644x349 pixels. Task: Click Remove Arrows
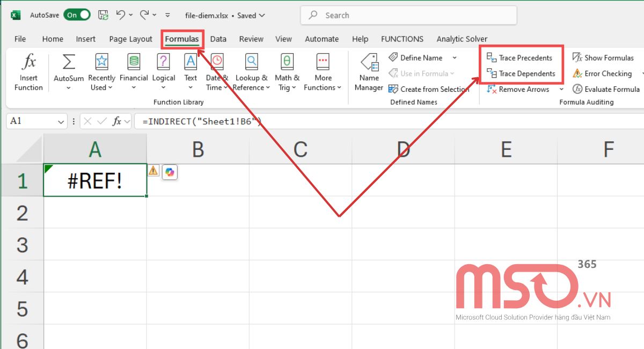(x=518, y=89)
